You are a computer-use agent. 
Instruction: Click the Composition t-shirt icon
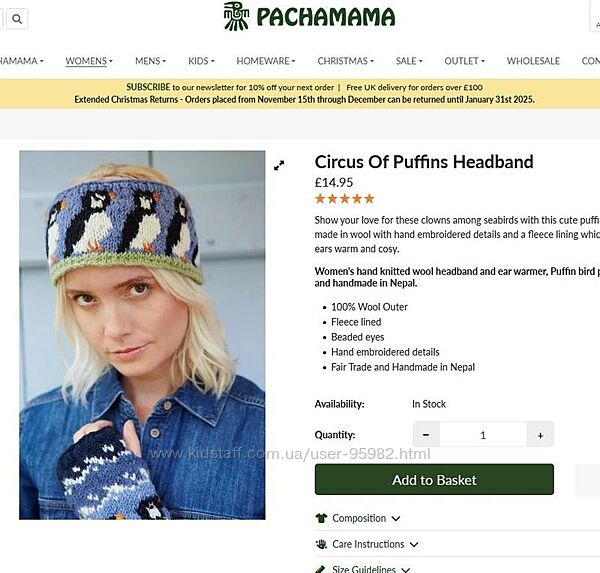click(321, 518)
